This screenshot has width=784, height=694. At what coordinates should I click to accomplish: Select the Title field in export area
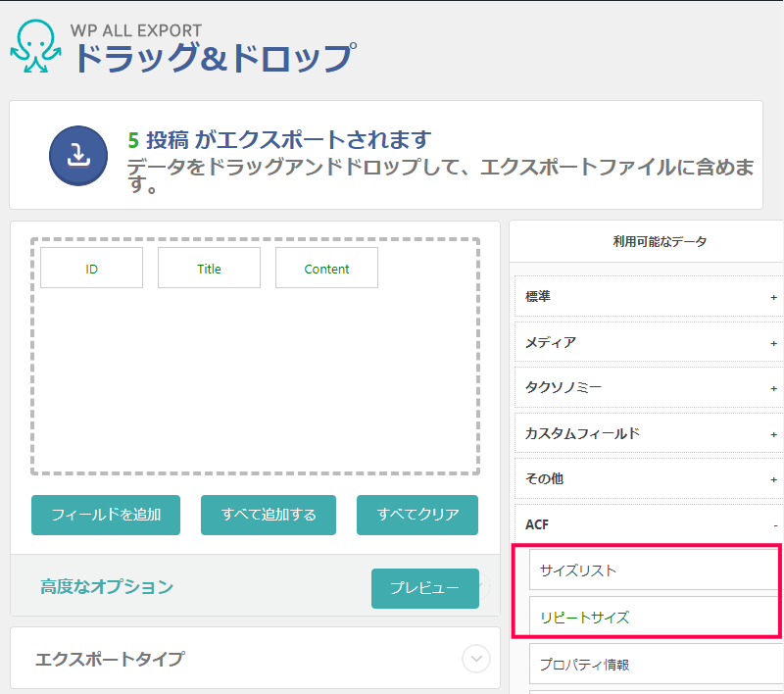pos(209,268)
